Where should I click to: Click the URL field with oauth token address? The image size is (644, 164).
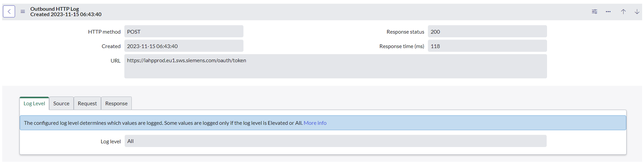[x=336, y=66]
